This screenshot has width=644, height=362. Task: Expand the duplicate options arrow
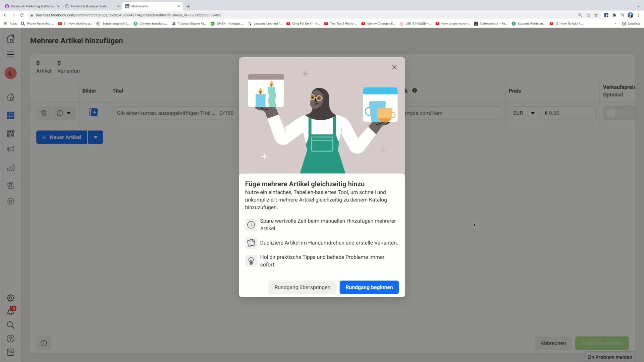(69, 113)
